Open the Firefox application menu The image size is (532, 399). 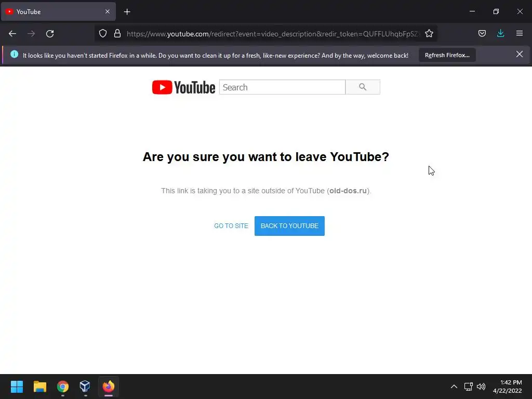(x=520, y=33)
